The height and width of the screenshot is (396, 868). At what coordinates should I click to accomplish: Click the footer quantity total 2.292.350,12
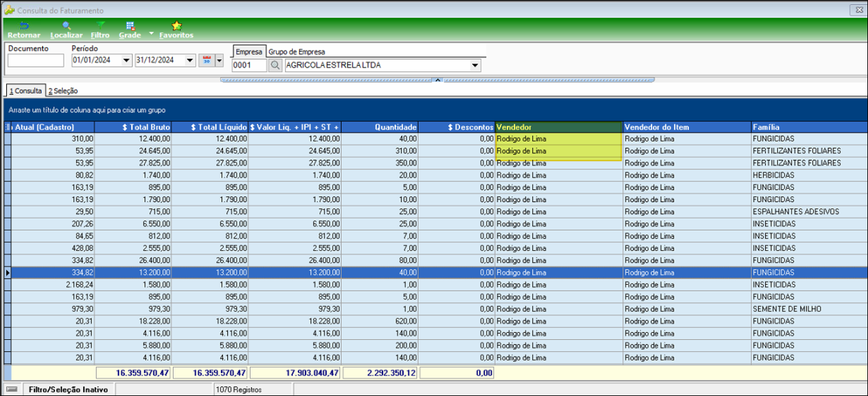point(380,373)
